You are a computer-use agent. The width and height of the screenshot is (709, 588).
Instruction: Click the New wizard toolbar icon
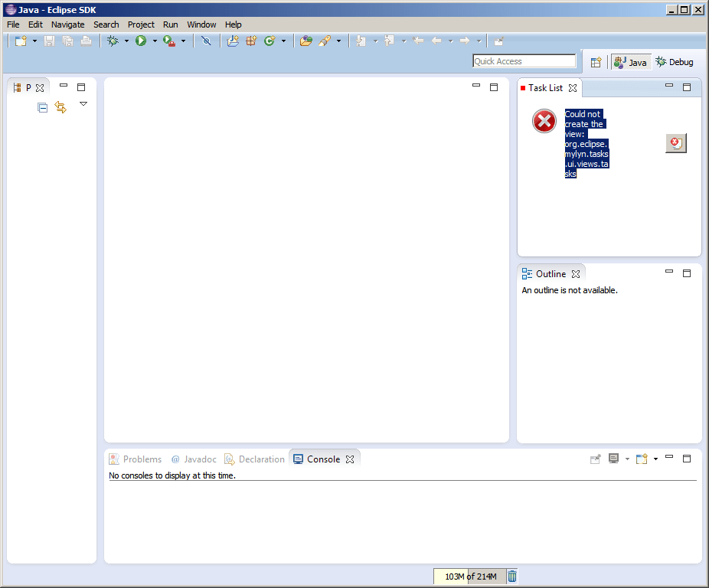pos(21,41)
